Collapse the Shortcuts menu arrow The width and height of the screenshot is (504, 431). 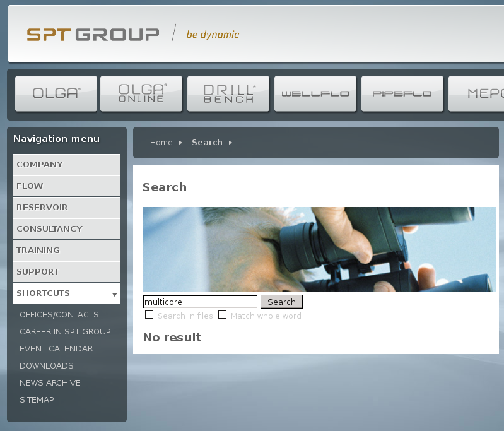click(x=114, y=294)
